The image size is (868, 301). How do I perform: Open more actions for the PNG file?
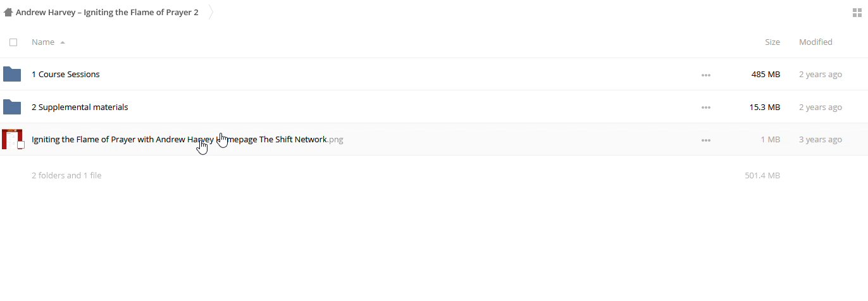[705, 140]
